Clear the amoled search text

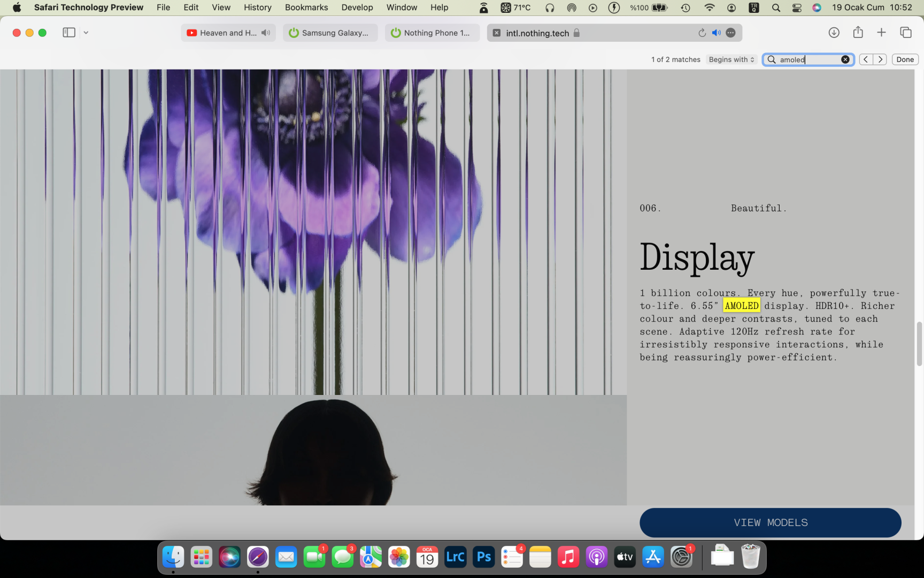point(845,59)
